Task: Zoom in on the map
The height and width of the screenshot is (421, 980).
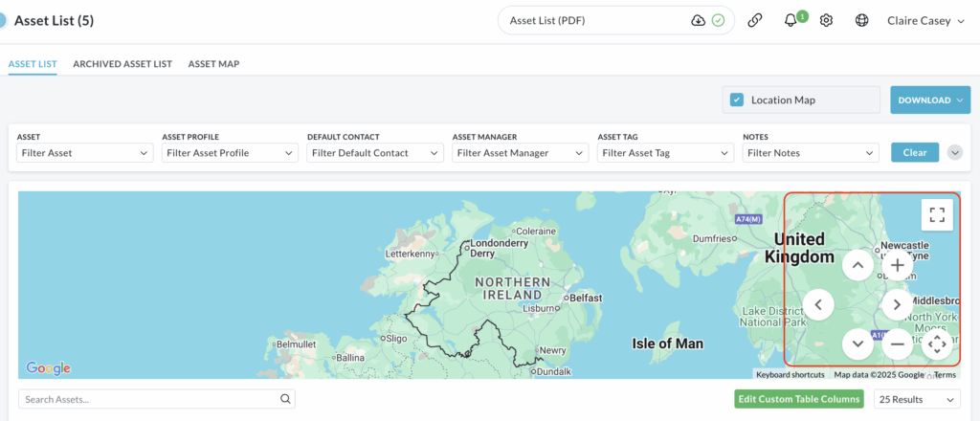Action: (x=897, y=265)
